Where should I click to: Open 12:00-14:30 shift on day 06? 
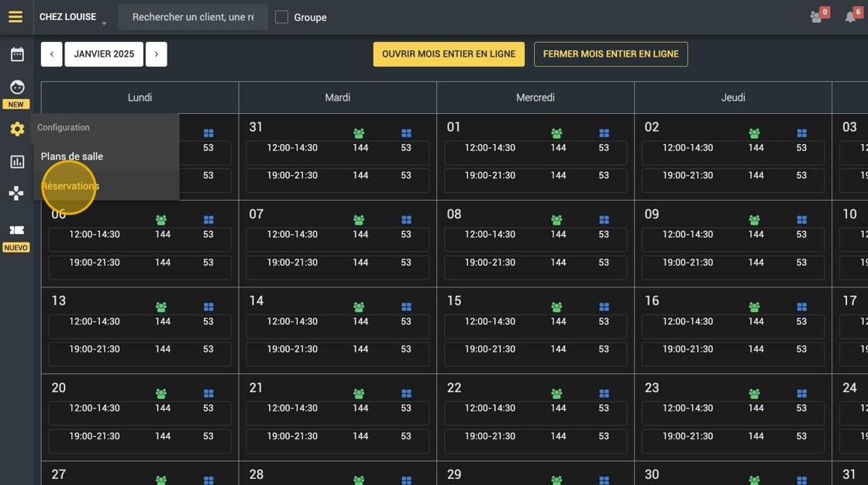click(139, 239)
